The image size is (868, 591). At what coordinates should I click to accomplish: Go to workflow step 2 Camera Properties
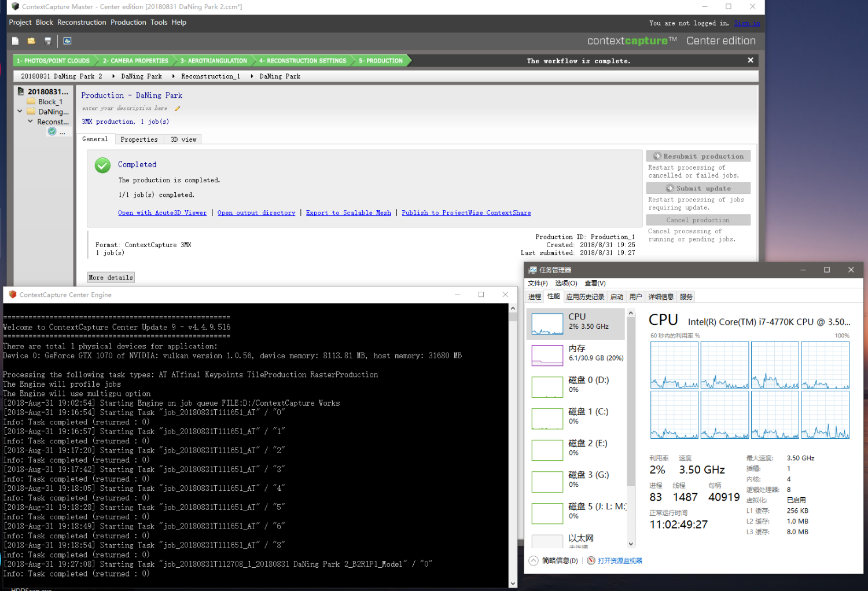point(135,61)
